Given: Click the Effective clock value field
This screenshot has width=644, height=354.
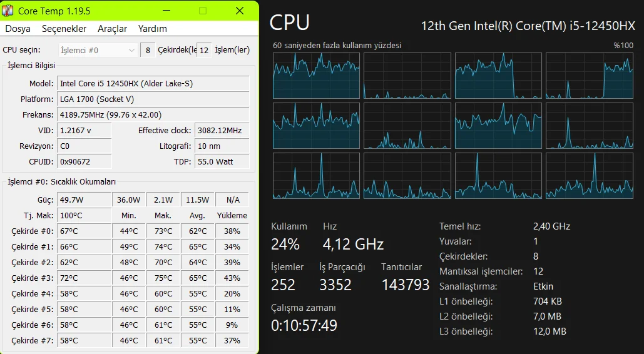Looking at the screenshot, I should click(x=221, y=131).
